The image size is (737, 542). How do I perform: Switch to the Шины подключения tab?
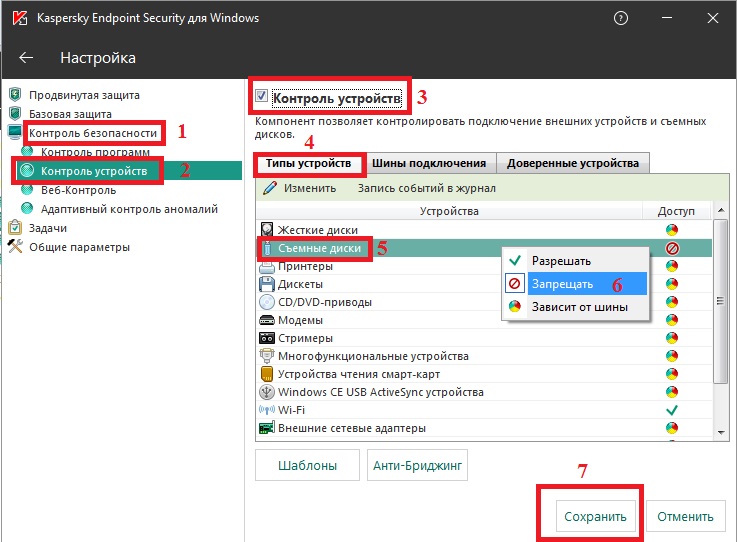[x=429, y=163]
